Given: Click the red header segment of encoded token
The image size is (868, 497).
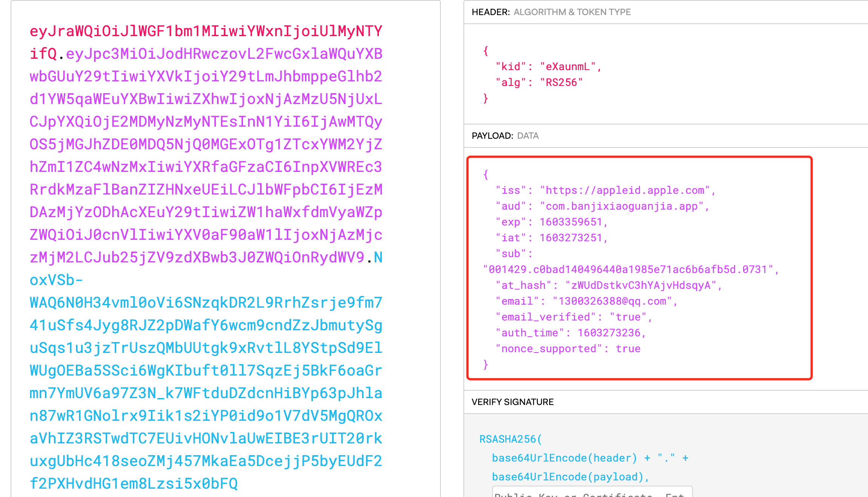Looking at the screenshot, I should 206,32.
